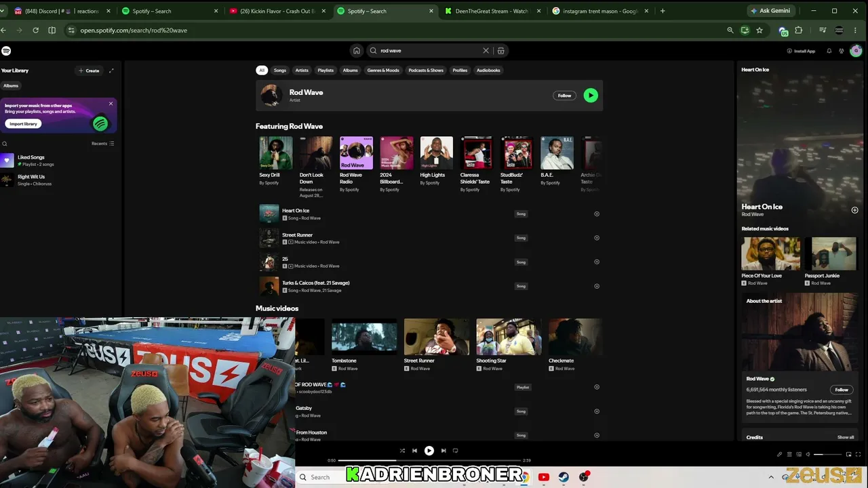Skip to the previous track
868x488 pixels.
414,451
